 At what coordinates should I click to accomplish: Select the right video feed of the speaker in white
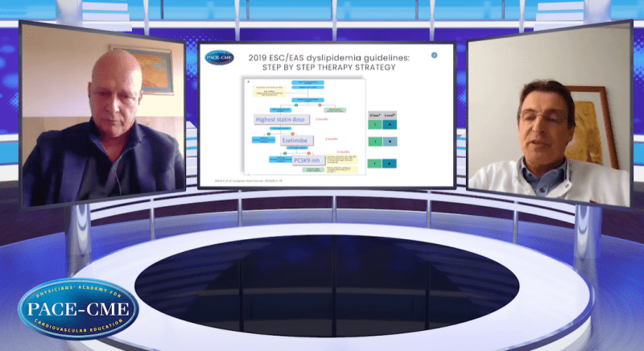[x=549, y=114]
